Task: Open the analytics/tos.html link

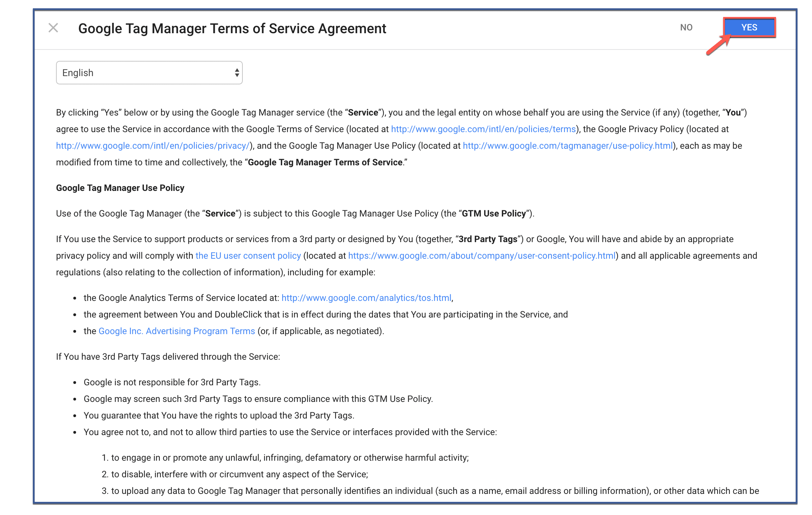Action: 366,298
